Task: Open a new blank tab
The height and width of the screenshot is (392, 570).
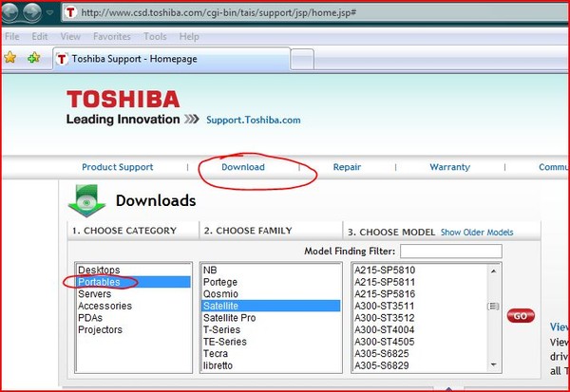Action: (x=302, y=59)
